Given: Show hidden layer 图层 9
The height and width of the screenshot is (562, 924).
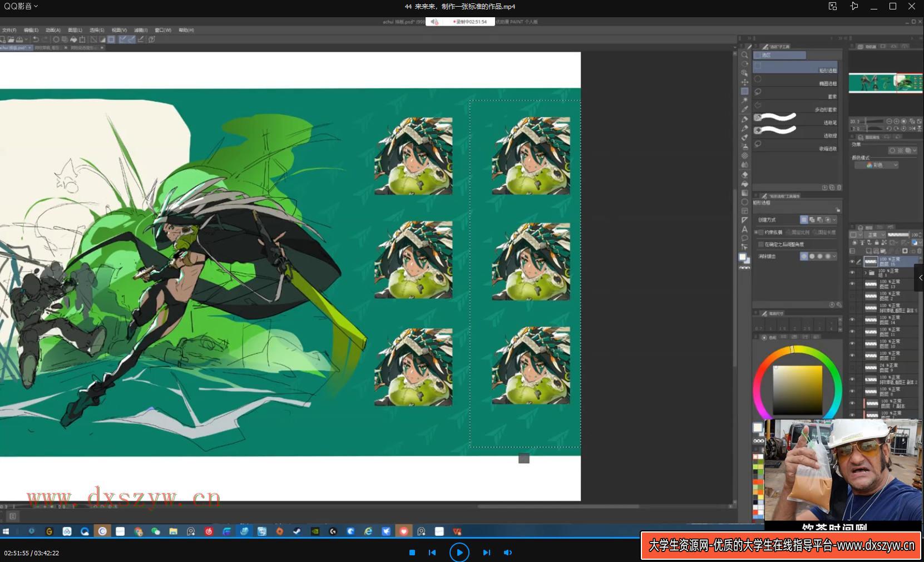Looking at the screenshot, I should (852, 367).
